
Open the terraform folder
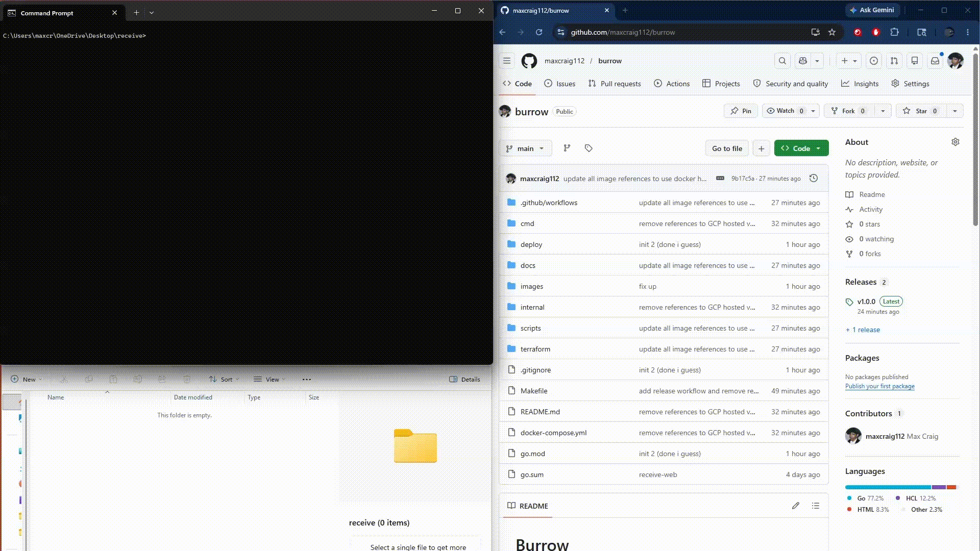(x=535, y=349)
